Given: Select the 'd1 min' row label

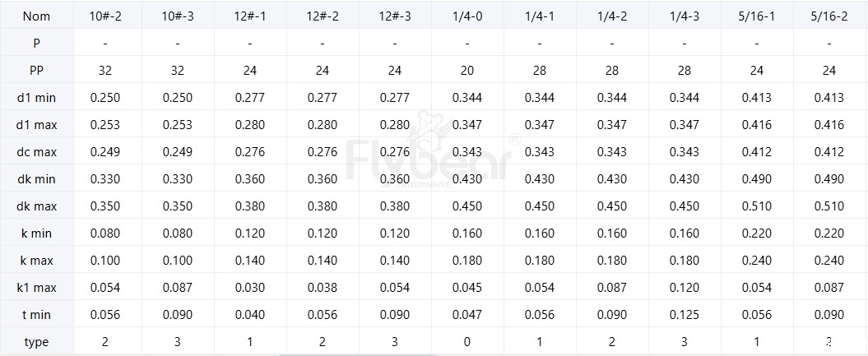Looking at the screenshot, I should [x=36, y=98].
